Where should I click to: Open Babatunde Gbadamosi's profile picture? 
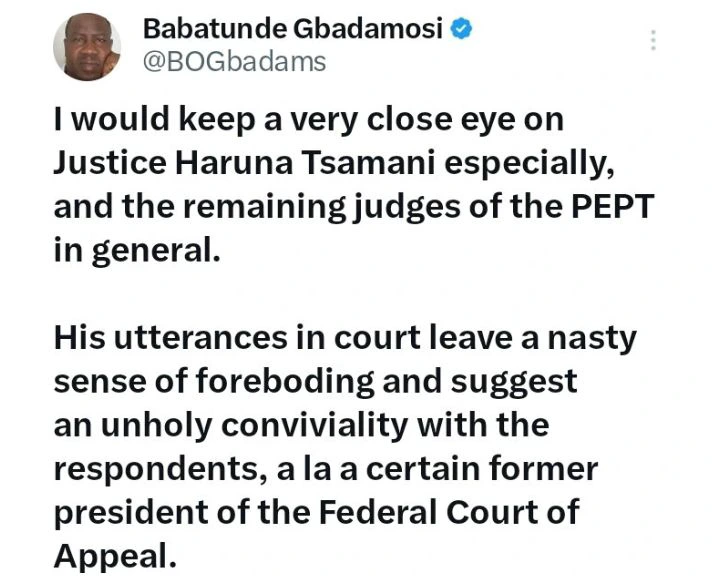[87, 46]
